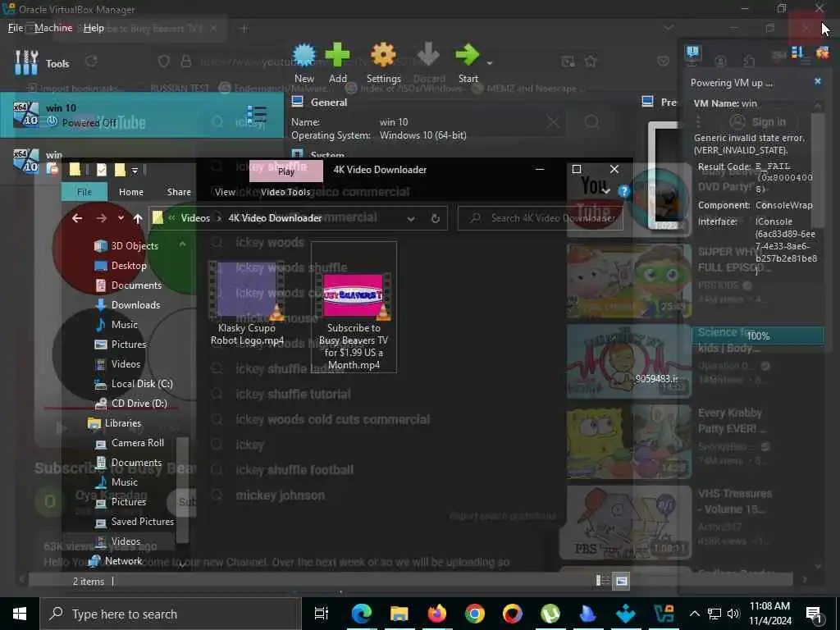Select Klasky Csupo Robot Logo.mp4 file
This screenshot has width=840, height=630.
pyautogui.click(x=247, y=304)
